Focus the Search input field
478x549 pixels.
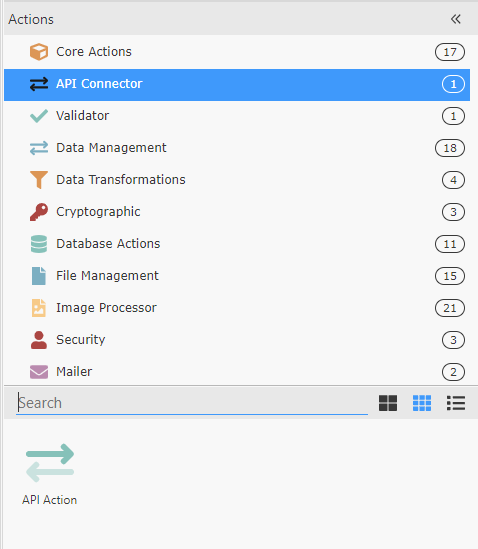pos(192,403)
